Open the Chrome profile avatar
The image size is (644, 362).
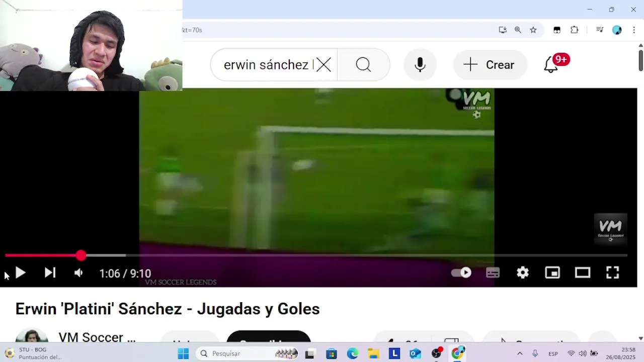point(617,30)
